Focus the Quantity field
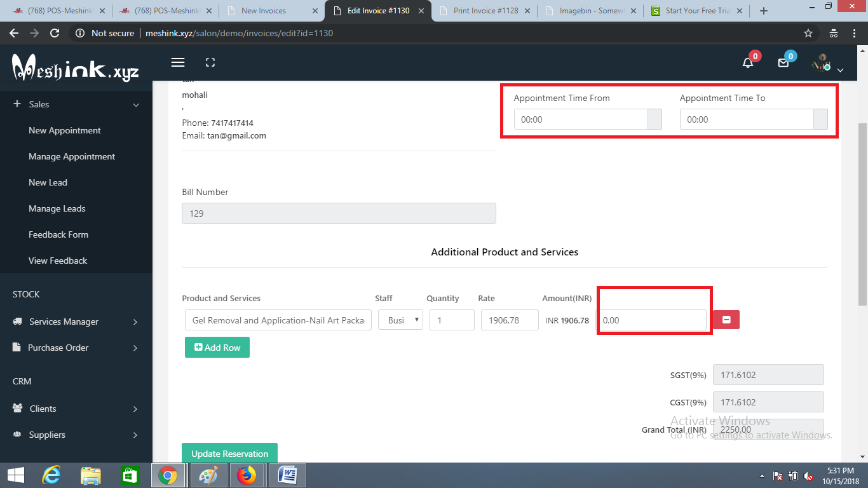868x488 pixels. 452,320
